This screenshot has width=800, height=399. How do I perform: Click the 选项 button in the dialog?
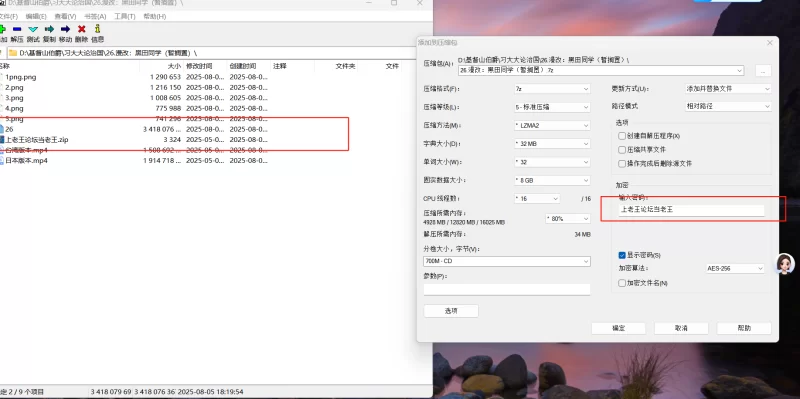point(451,311)
